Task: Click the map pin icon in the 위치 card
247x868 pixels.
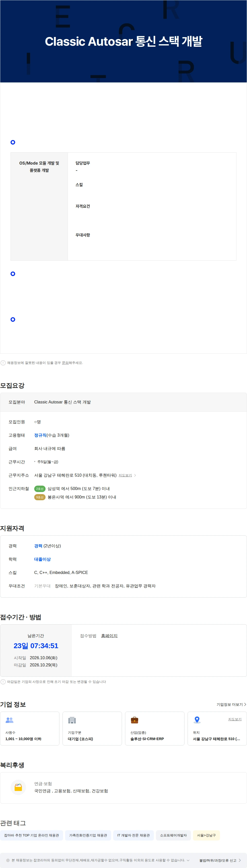Action: pos(197,720)
